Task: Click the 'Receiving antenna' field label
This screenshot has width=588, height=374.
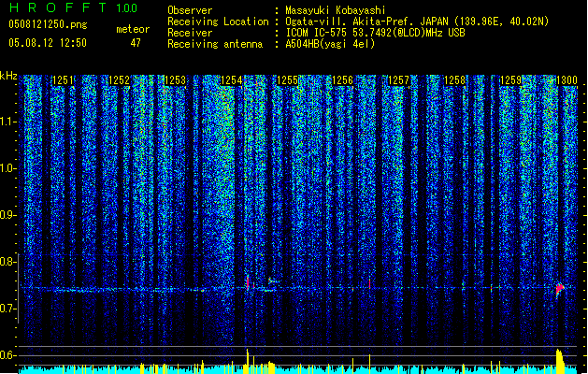Action: coord(215,44)
